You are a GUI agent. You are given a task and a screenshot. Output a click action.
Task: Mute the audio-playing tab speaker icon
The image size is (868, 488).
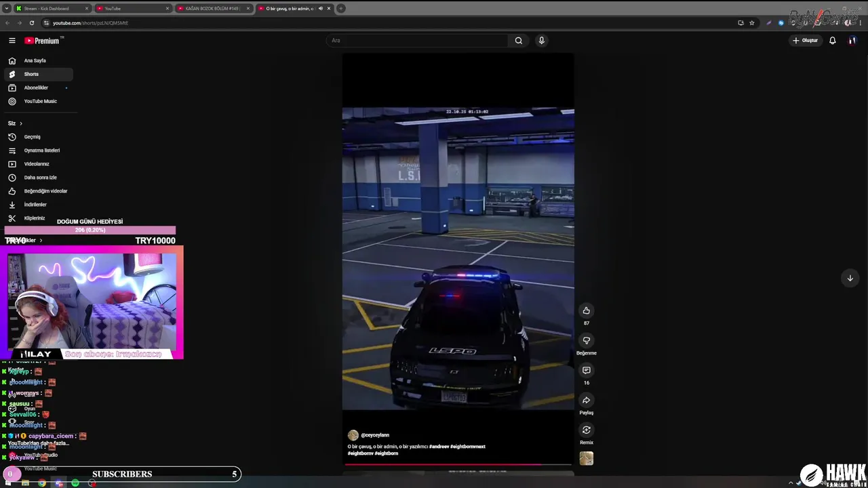click(x=321, y=9)
